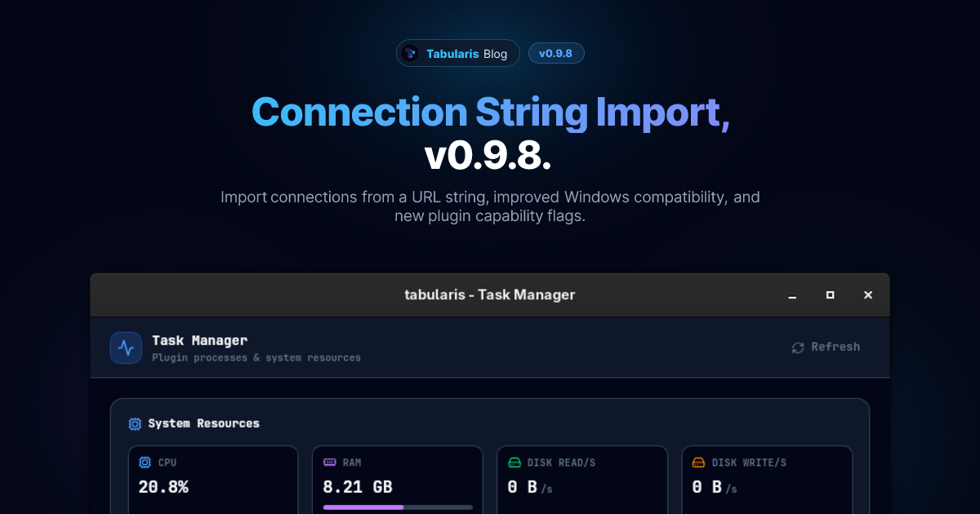Select the DISK WRITE/S metric card
Image resolution: width=980 pixels, height=514 pixels.
(x=767, y=481)
